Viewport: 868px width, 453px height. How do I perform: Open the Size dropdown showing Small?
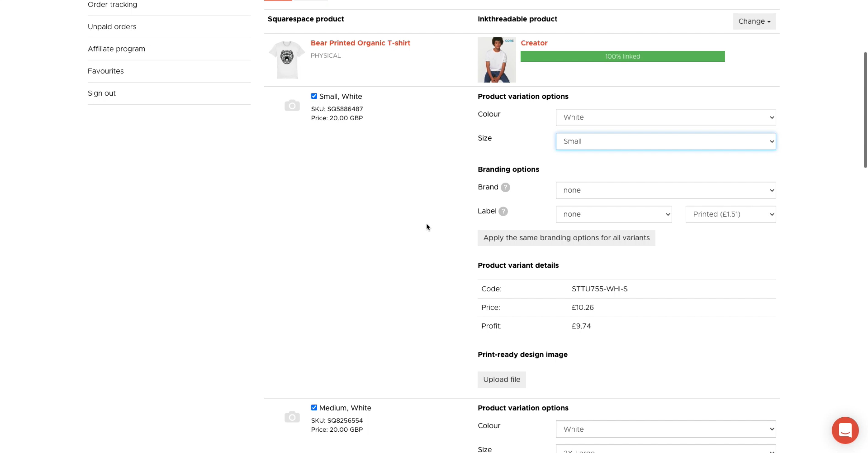coord(666,141)
